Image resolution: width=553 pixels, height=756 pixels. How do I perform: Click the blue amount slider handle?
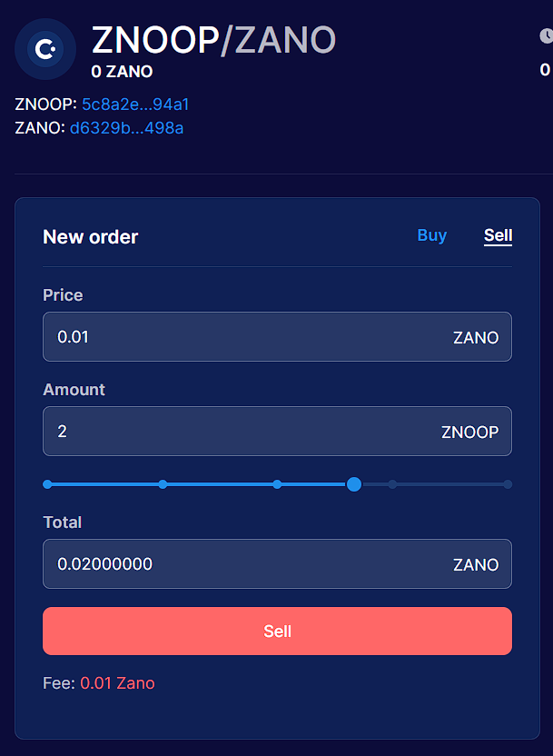354,484
